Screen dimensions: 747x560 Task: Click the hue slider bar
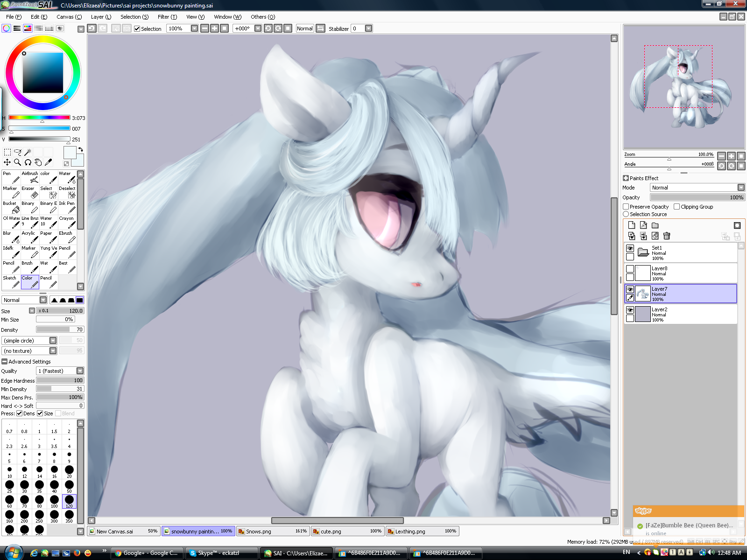39,118
